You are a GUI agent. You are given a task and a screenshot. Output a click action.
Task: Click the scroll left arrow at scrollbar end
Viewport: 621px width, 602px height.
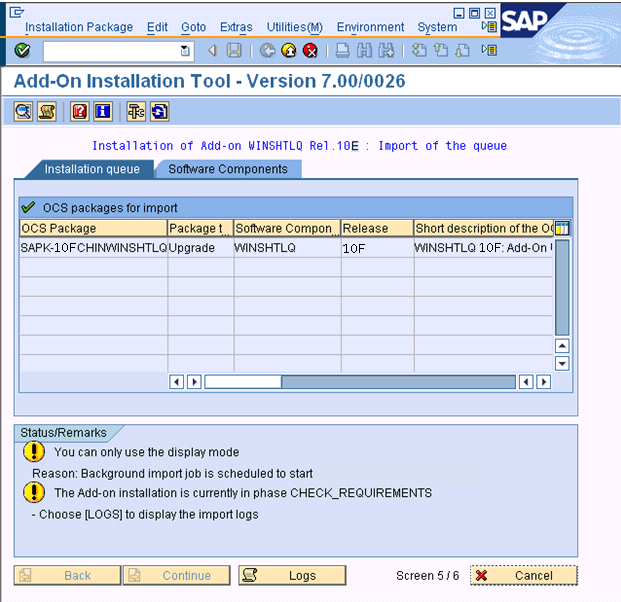pos(526,382)
